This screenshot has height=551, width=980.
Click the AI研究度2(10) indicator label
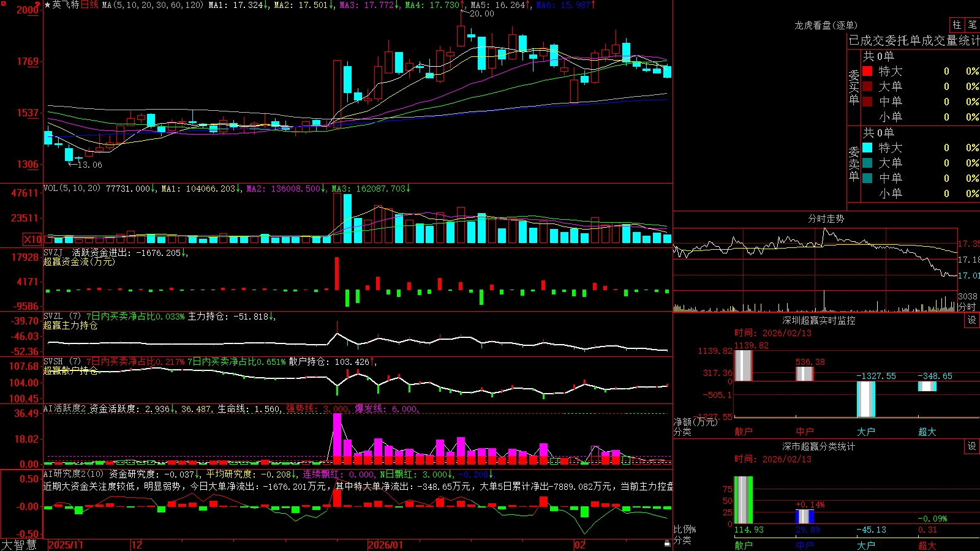(73, 474)
